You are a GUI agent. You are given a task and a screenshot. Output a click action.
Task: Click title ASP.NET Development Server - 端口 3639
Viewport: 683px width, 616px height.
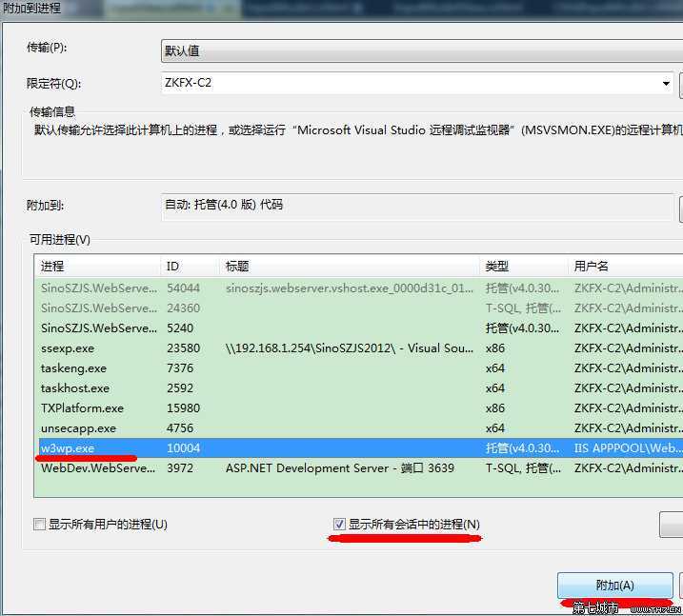click(340, 468)
